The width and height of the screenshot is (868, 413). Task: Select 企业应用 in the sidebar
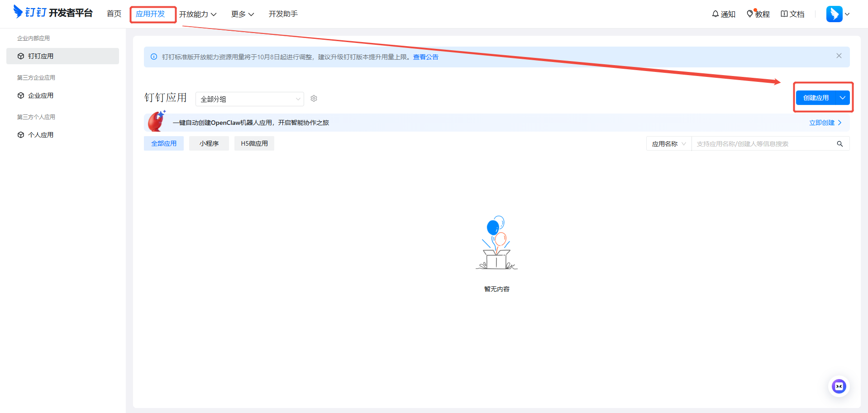click(62, 95)
